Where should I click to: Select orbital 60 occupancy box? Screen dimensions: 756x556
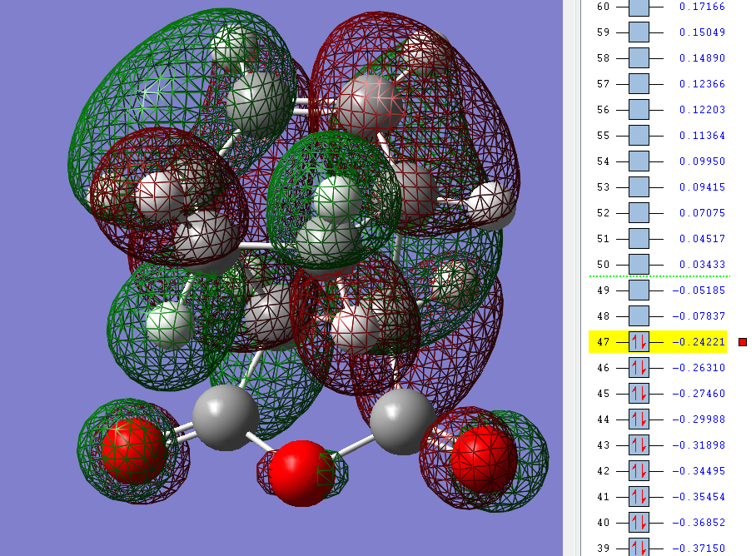click(639, 7)
